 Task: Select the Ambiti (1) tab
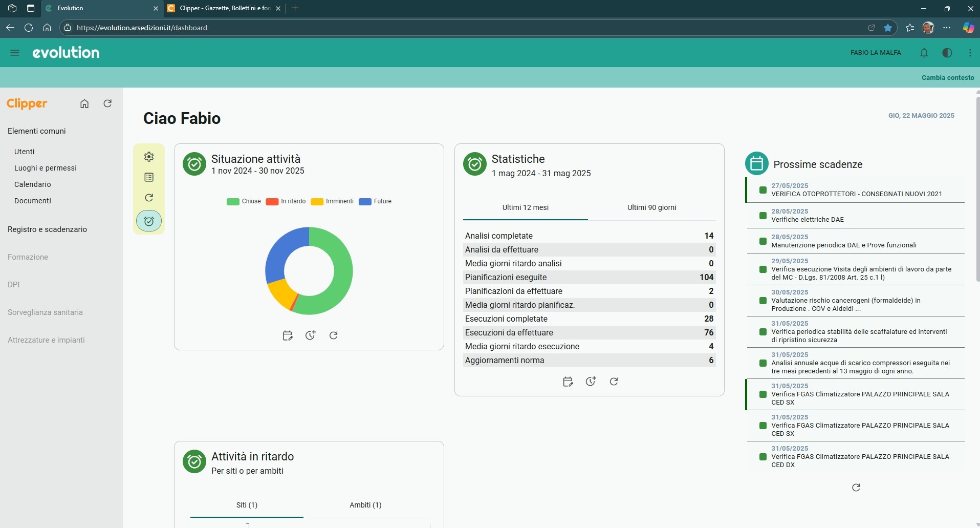(365, 505)
